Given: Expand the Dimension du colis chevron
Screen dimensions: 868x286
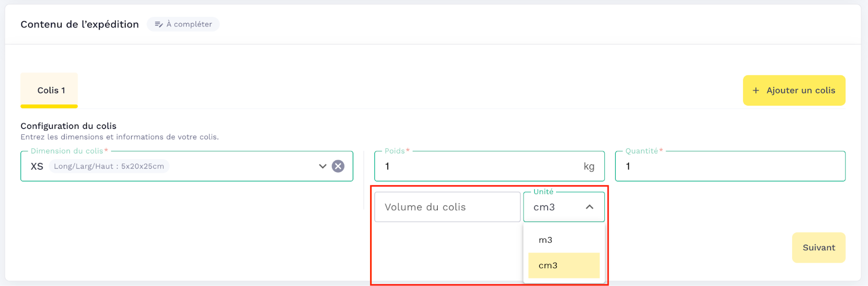Looking at the screenshot, I should click(323, 166).
